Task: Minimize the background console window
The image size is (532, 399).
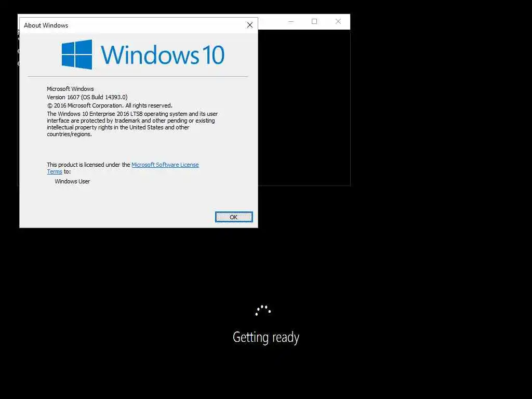Action: pyautogui.click(x=291, y=21)
